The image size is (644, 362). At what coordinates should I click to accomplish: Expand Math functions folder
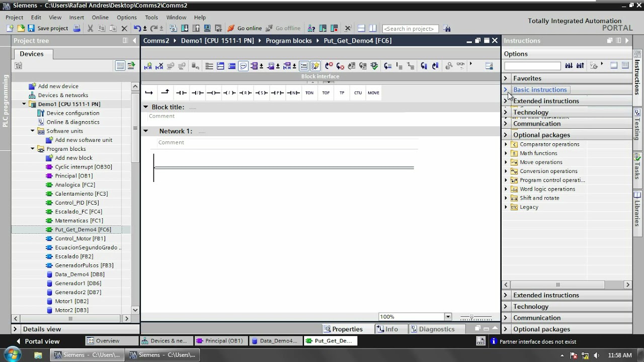pyautogui.click(x=506, y=153)
